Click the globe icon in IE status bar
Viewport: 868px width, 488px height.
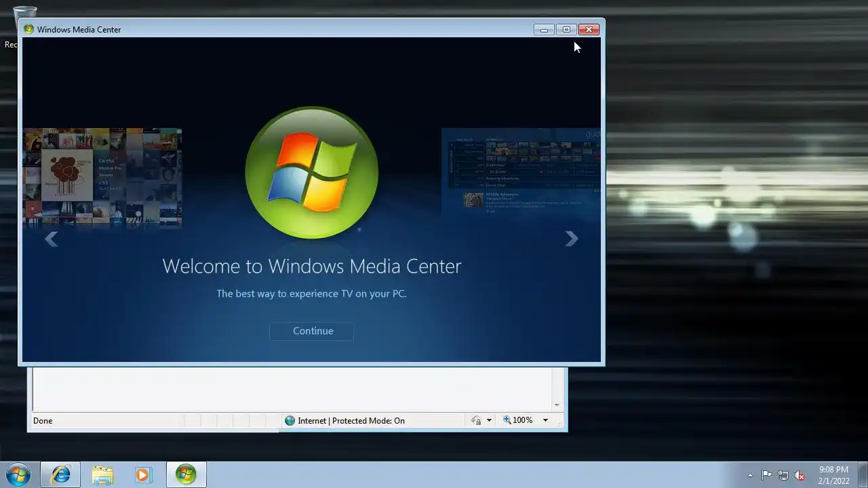(290, 421)
